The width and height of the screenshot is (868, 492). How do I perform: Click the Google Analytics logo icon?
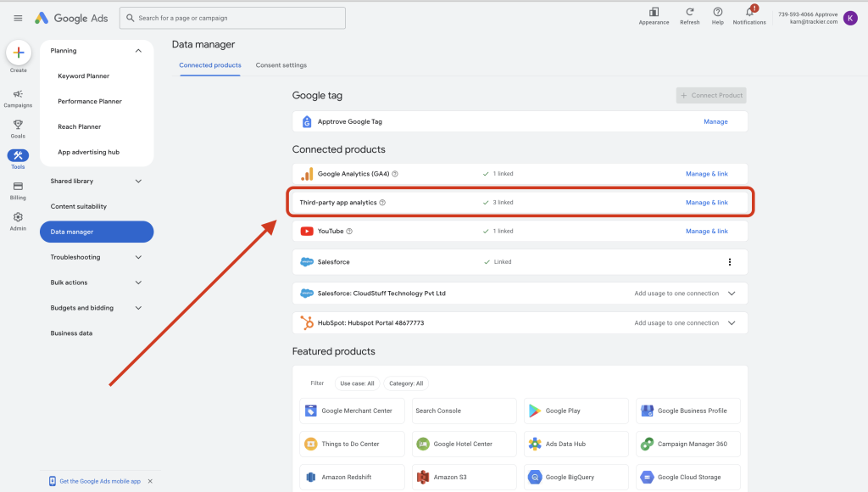(307, 174)
